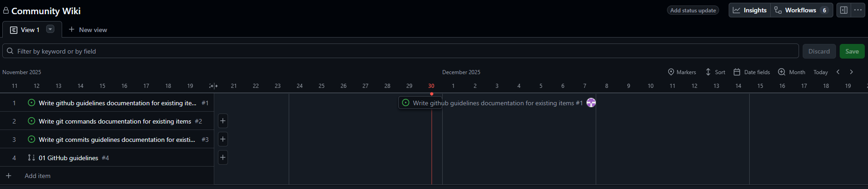868x189 pixels.
Task: Open pull request '01 GitHub guidelines' #4
Action: coord(69,158)
